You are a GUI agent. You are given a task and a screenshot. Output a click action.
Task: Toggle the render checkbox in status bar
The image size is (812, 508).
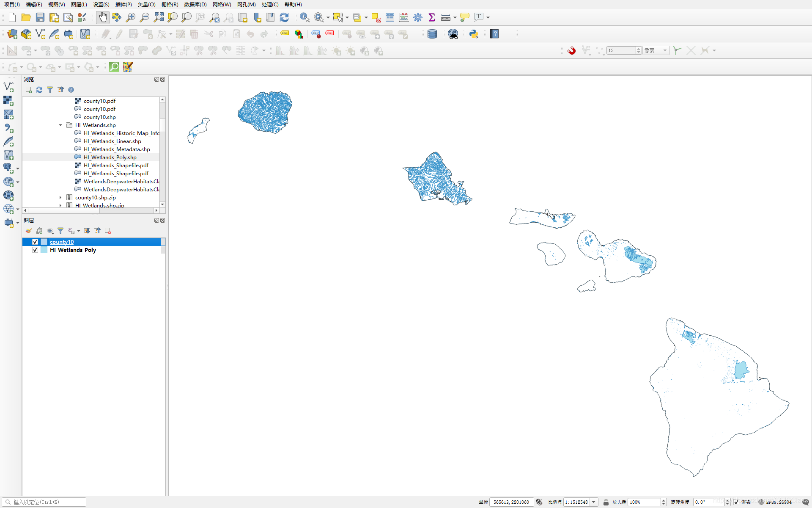736,502
